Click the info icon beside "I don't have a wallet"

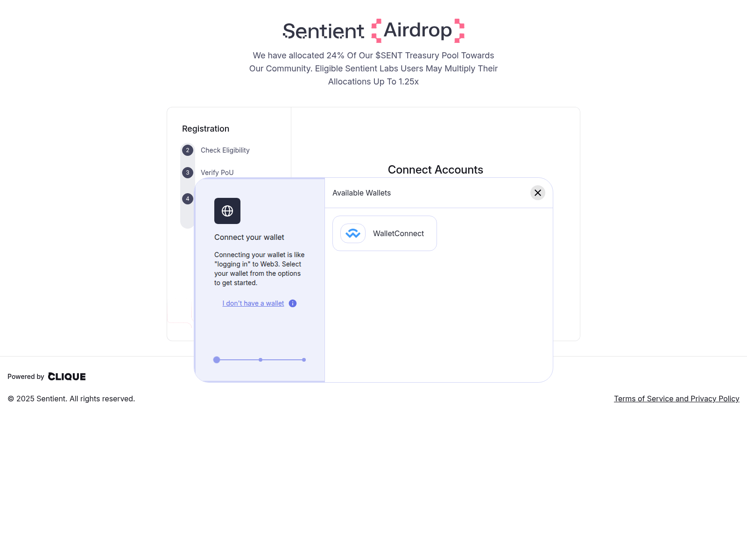293,303
